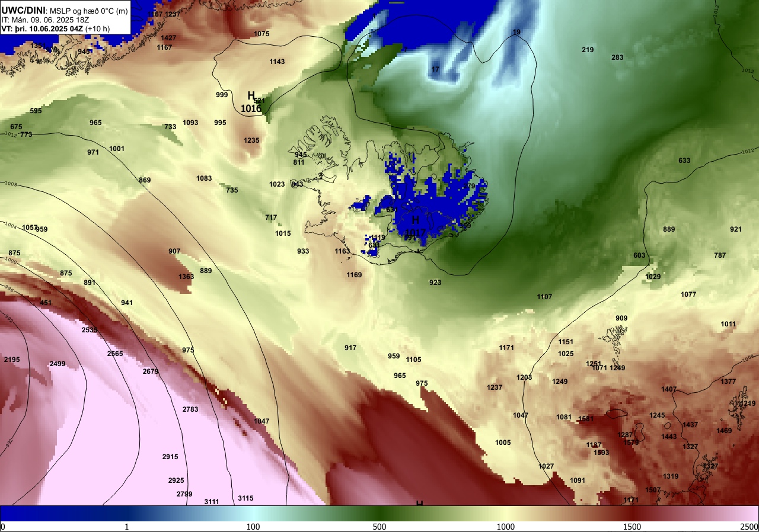
Task: Click the height value 1407
Action: [x=669, y=389]
